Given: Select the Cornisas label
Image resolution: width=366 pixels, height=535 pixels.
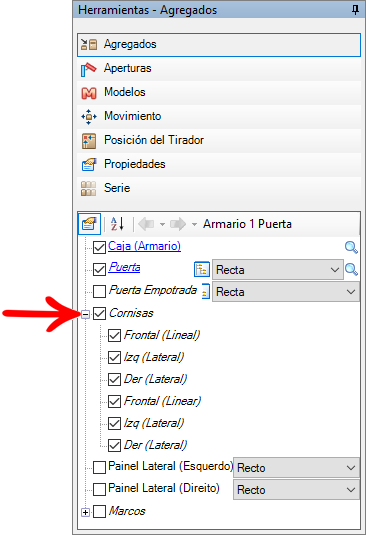Looking at the screenshot, I should [131, 313].
